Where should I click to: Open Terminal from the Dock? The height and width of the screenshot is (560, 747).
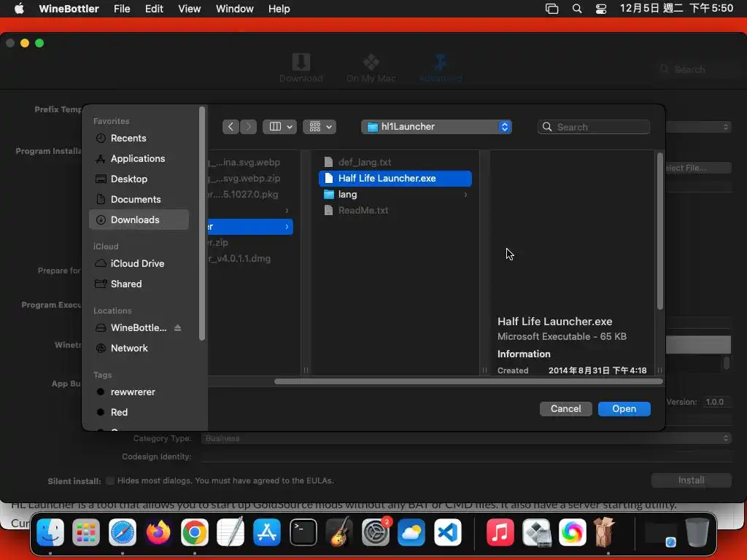pyautogui.click(x=303, y=532)
